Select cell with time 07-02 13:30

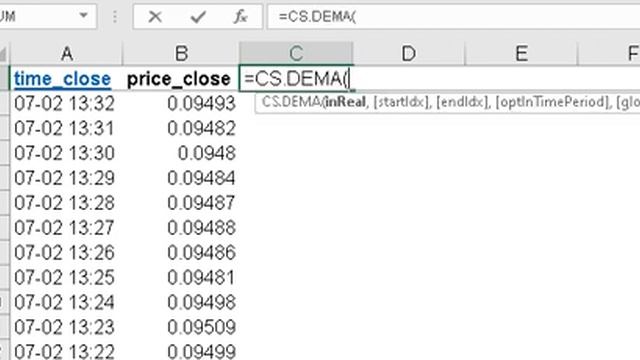pos(66,153)
